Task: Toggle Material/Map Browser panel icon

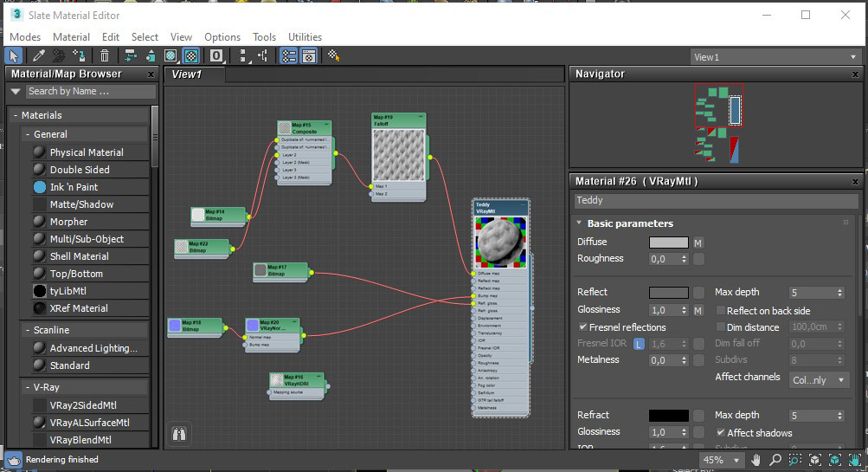Action: (x=288, y=56)
